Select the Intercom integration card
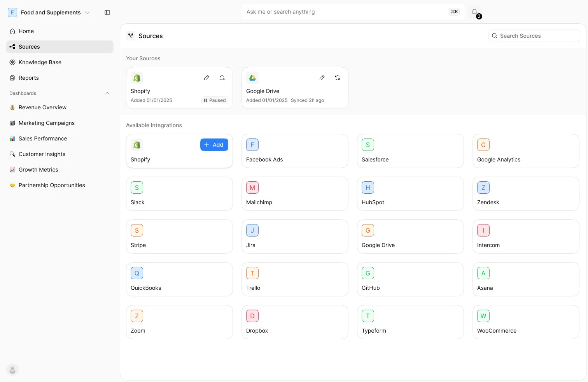The image size is (588, 382). pyautogui.click(x=526, y=237)
